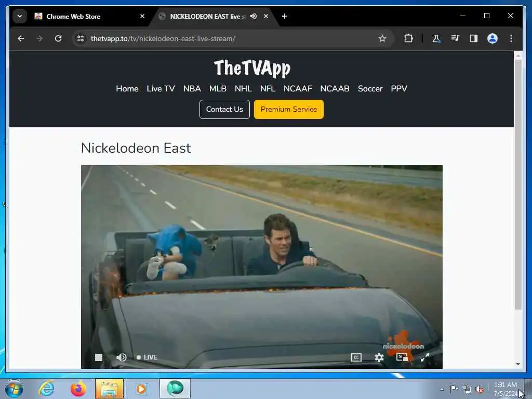This screenshot has width=532, height=399.
Task: Close the Chrome Web Store tab
Action: [x=142, y=16]
